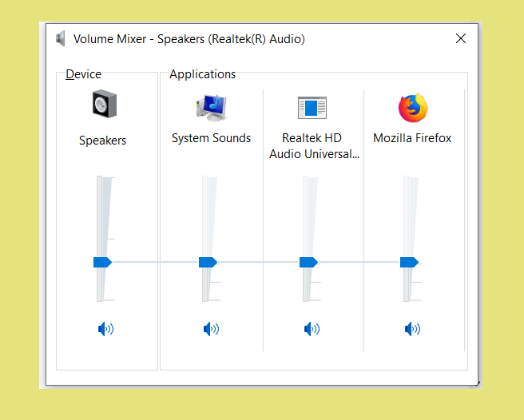The image size is (524, 420).
Task: Click the Realtek HD Audio Universal... label
Action: coord(314,146)
